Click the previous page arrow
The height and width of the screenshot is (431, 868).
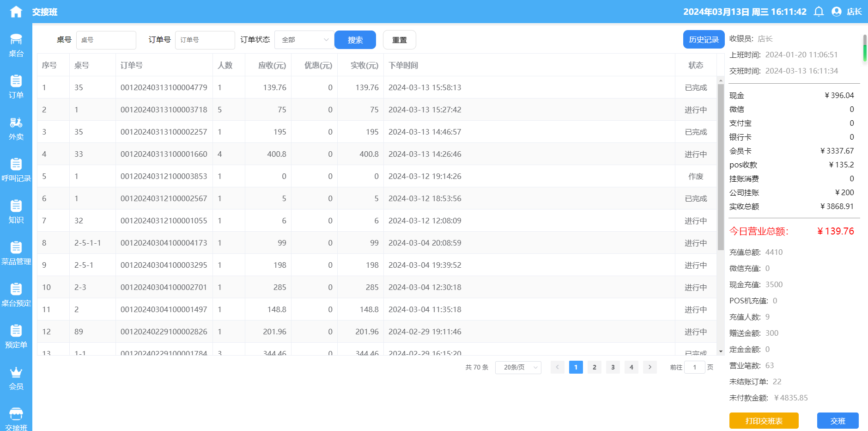pyautogui.click(x=558, y=367)
